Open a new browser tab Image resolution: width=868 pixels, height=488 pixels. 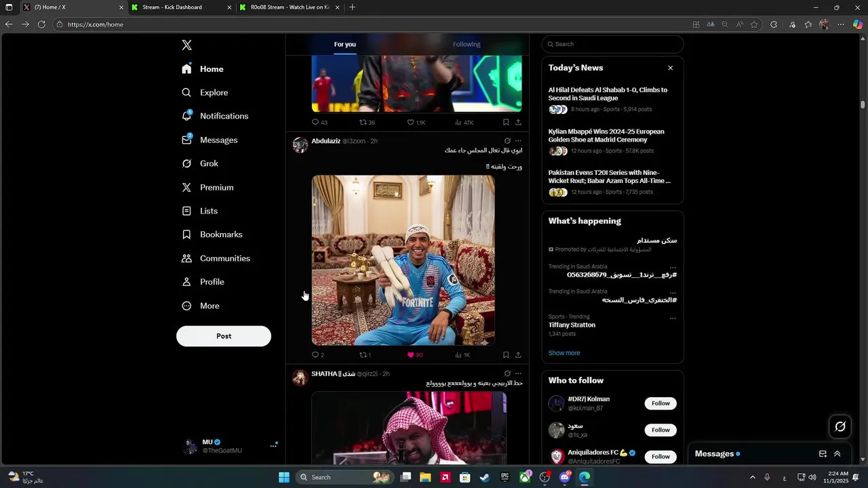(x=352, y=7)
